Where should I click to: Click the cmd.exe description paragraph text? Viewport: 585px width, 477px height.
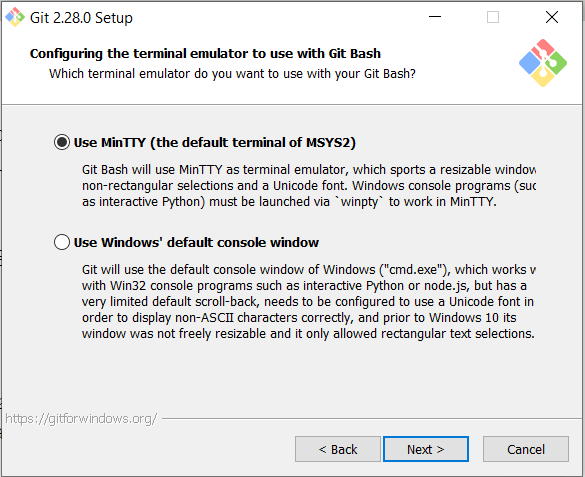(x=309, y=301)
